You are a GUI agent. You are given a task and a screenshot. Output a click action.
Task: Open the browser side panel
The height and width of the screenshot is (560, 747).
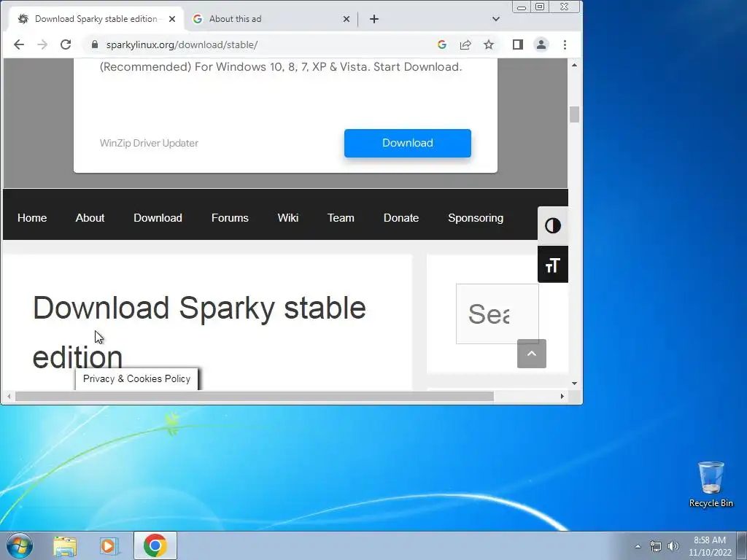pyautogui.click(x=518, y=44)
